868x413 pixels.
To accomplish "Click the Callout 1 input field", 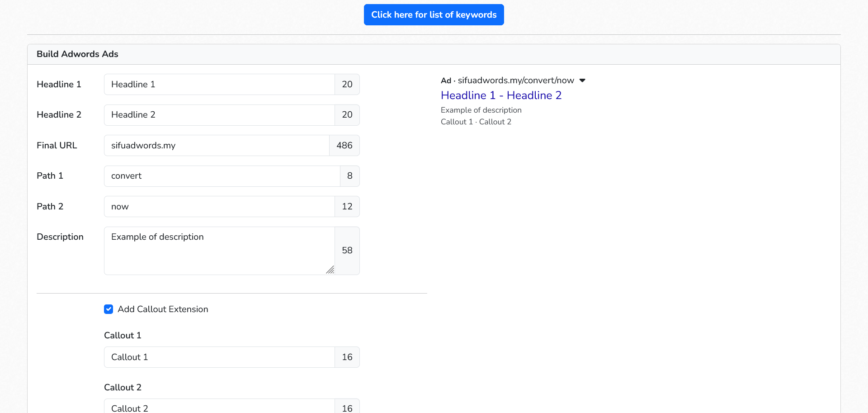I will tap(219, 357).
